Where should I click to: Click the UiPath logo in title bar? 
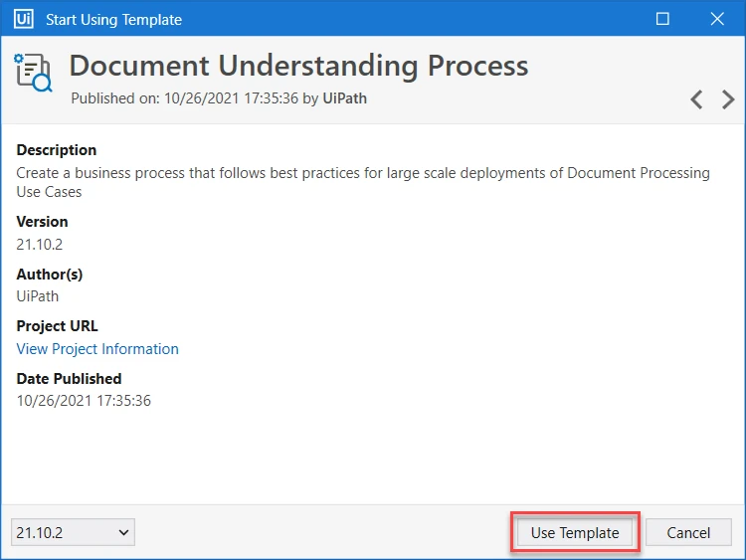click(x=23, y=19)
